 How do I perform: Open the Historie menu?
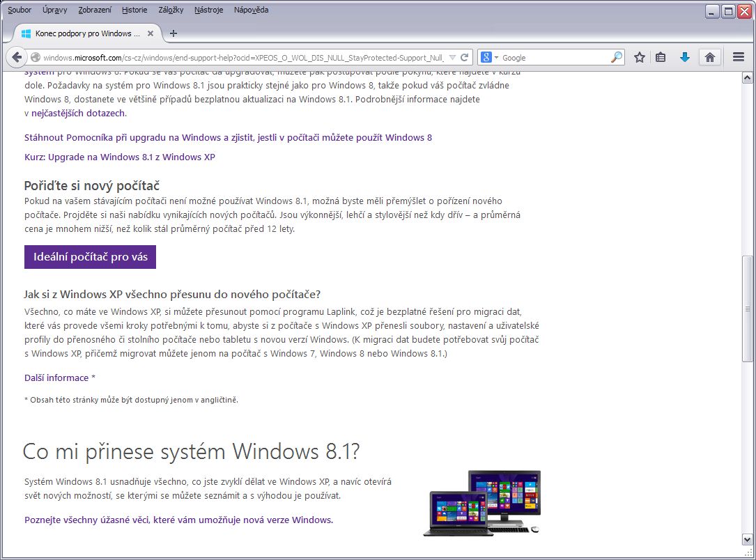(134, 10)
